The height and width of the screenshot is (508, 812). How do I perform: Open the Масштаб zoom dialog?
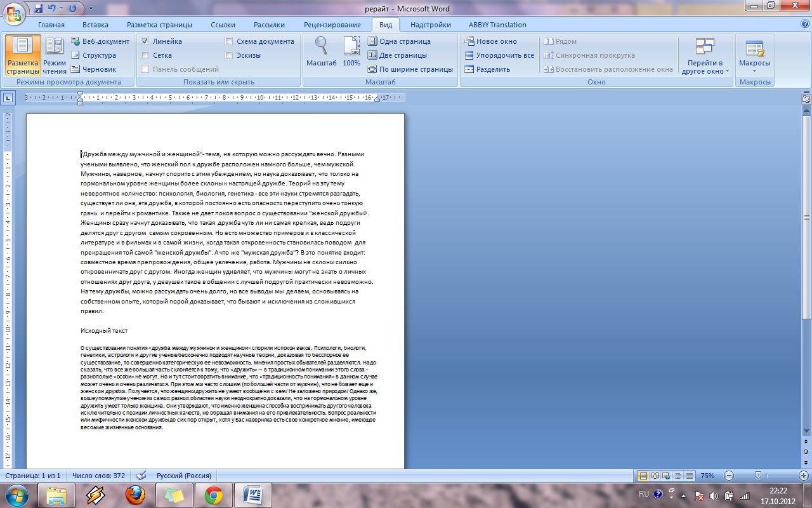point(322,52)
